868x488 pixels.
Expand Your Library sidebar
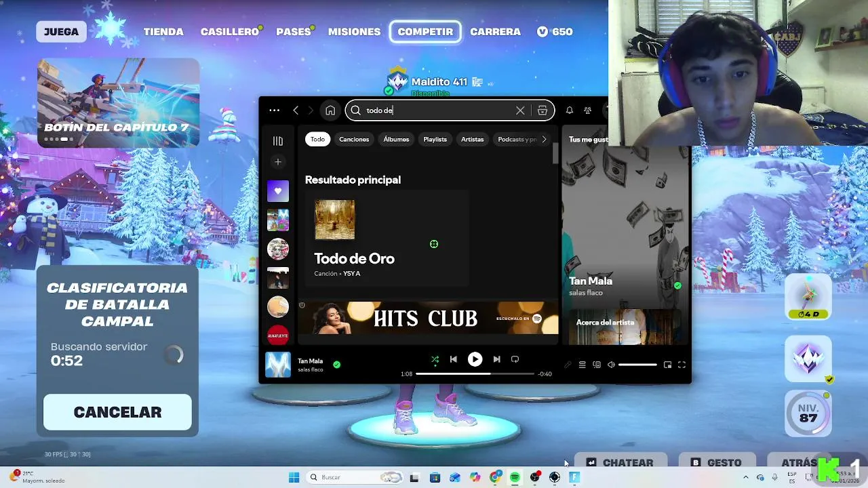point(277,141)
